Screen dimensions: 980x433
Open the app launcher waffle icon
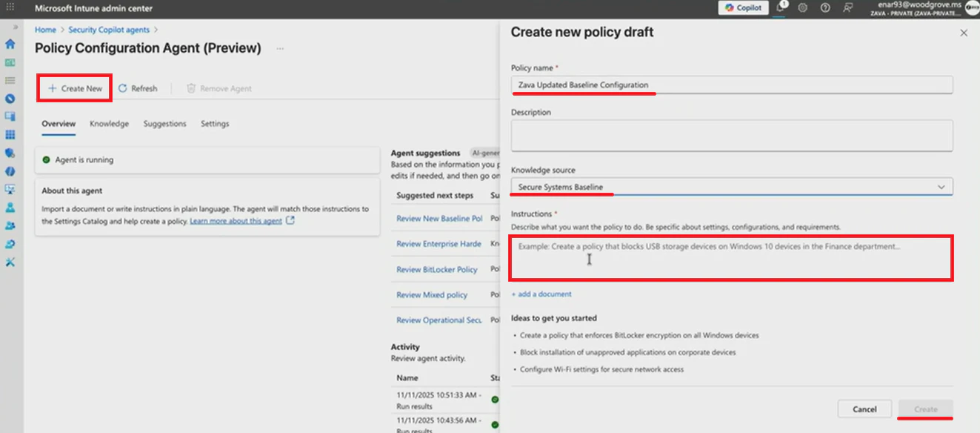click(10, 7)
